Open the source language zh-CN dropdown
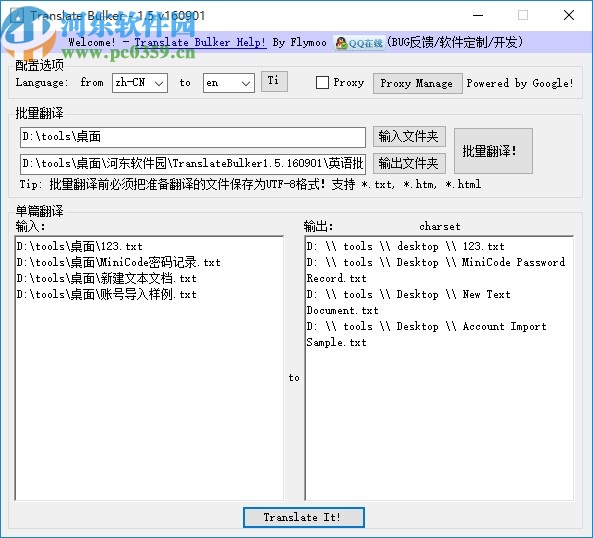 point(140,83)
